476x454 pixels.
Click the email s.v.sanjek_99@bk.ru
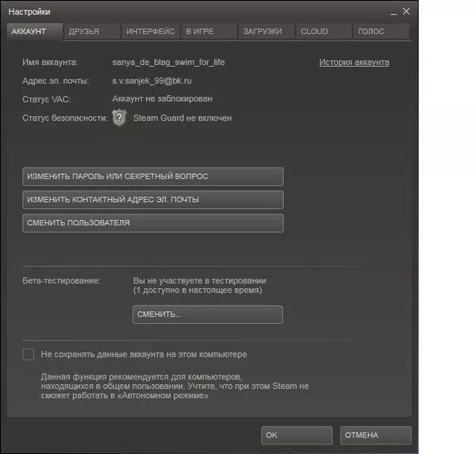152,81
